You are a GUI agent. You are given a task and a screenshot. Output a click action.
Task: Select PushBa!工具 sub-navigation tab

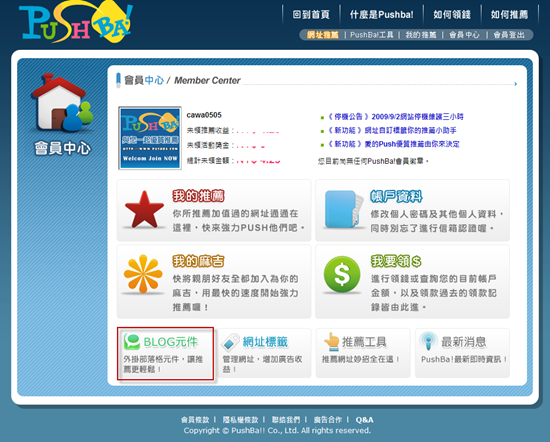pyautogui.click(x=372, y=35)
